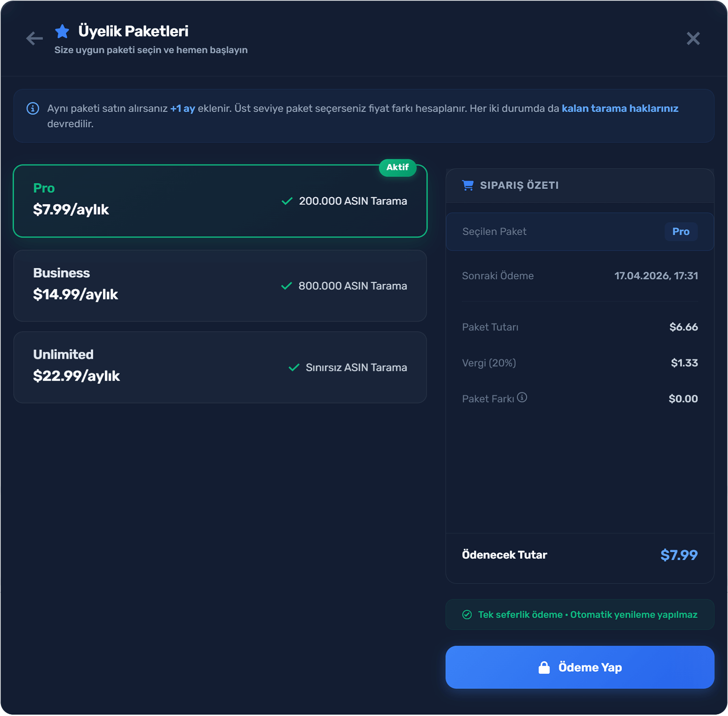Image resolution: width=728 pixels, height=716 pixels.
Task: Click the "$7.99/aylık" Pro price
Action: (71, 210)
